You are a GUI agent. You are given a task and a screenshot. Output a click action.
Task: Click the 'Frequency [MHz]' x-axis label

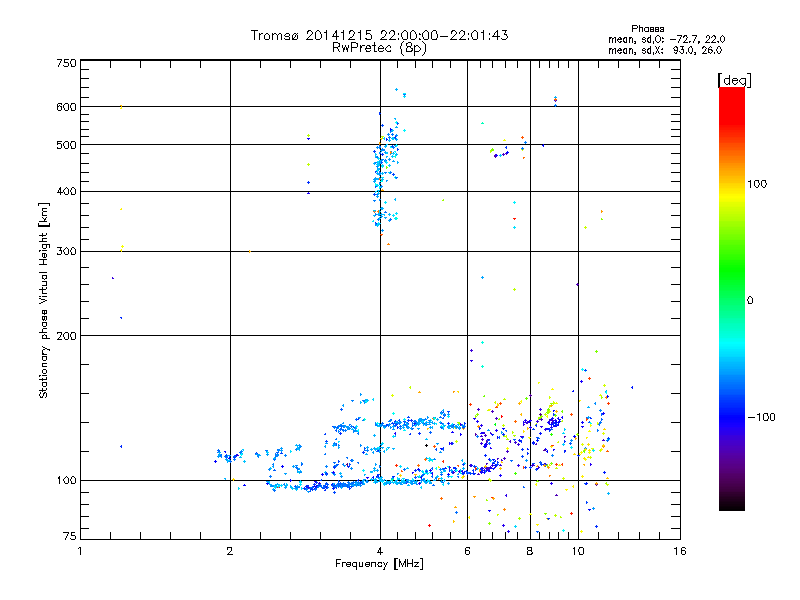coord(379,564)
